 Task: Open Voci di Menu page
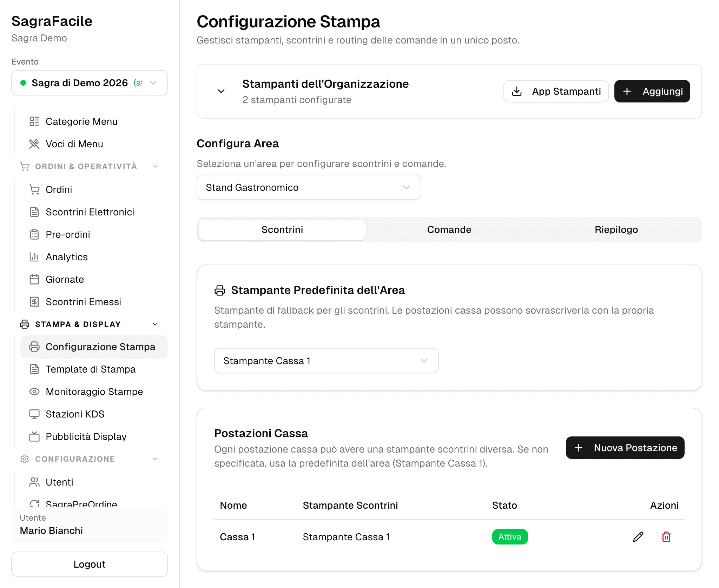pyautogui.click(x=94, y=144)
